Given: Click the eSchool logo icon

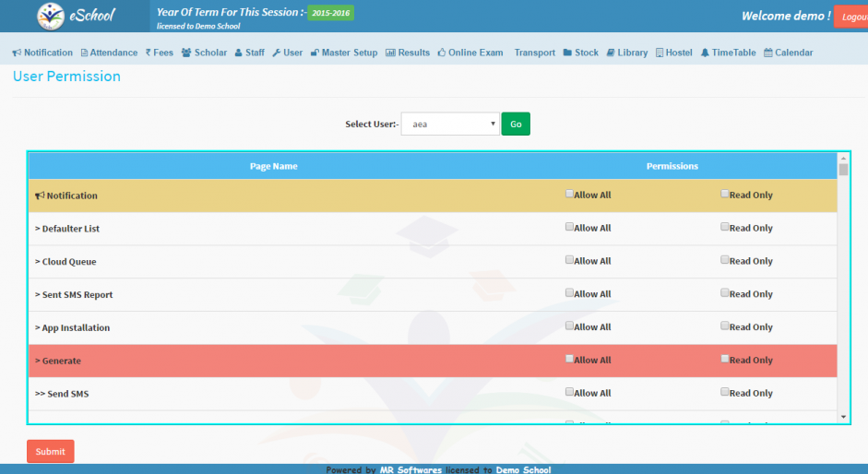Looking at the screenshot, I should 51,16.
